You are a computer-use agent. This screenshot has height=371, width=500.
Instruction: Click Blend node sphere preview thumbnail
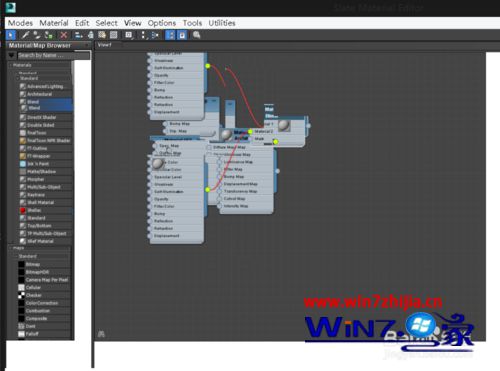[284, 125]
